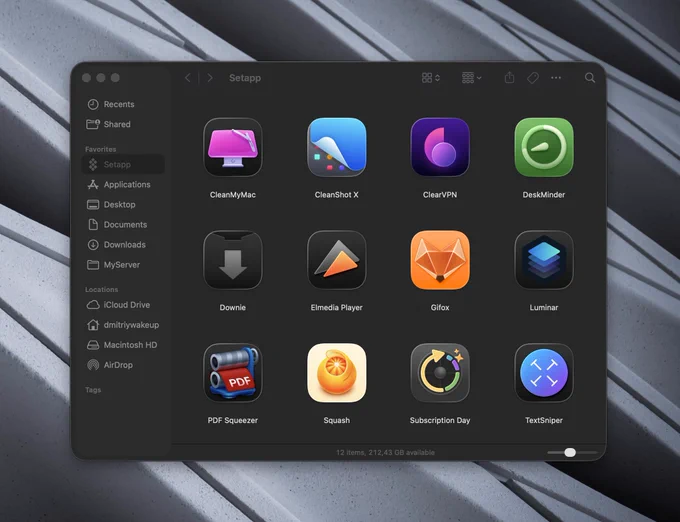680x522 pixels.
Task: Click the status bar available space text
Action: coord(385,452)
